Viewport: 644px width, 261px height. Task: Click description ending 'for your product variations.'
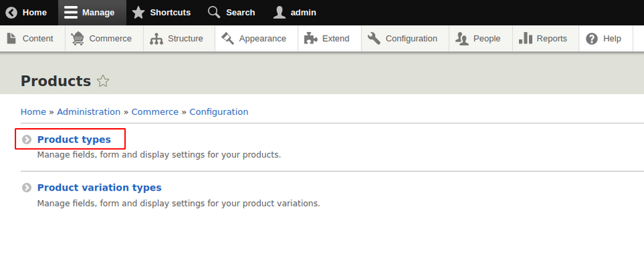pos(179,203)
